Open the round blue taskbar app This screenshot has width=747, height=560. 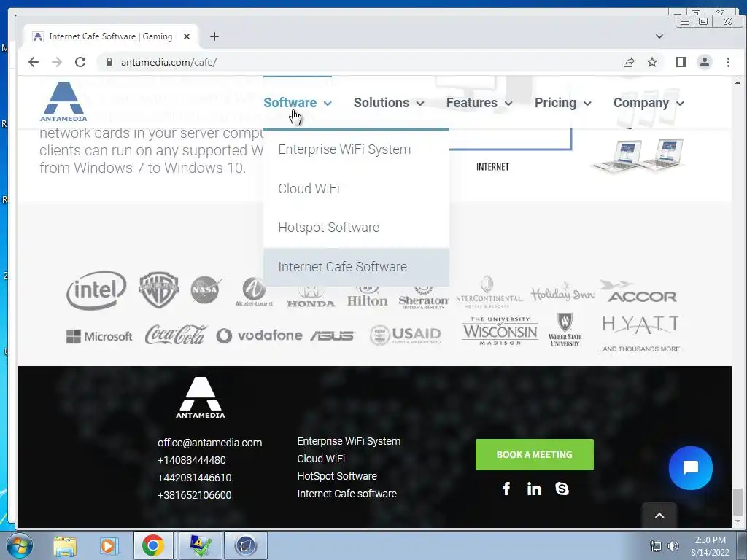click(245, 545)
